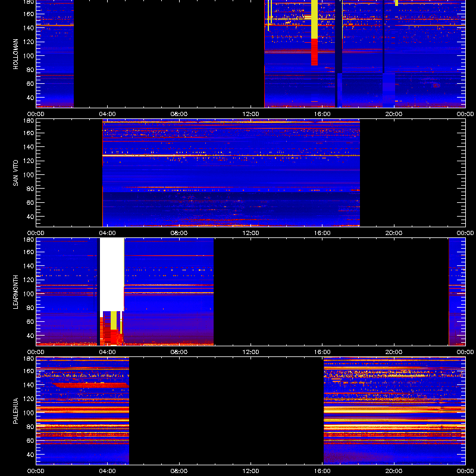Click the red block below Holloman's yellow bar
The width and height of the screenshot is (476, 476).
coord(315,52)
